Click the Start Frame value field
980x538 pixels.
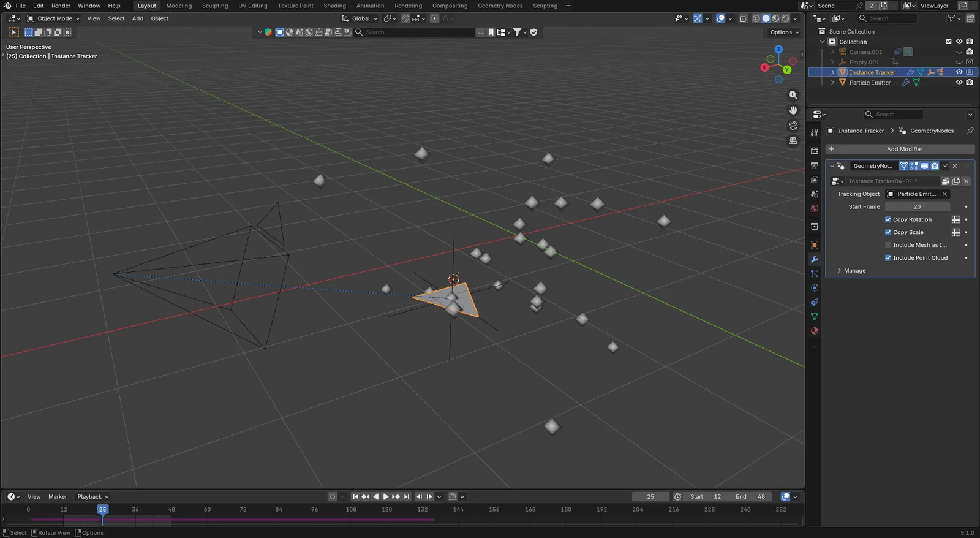tap(917, 207)
